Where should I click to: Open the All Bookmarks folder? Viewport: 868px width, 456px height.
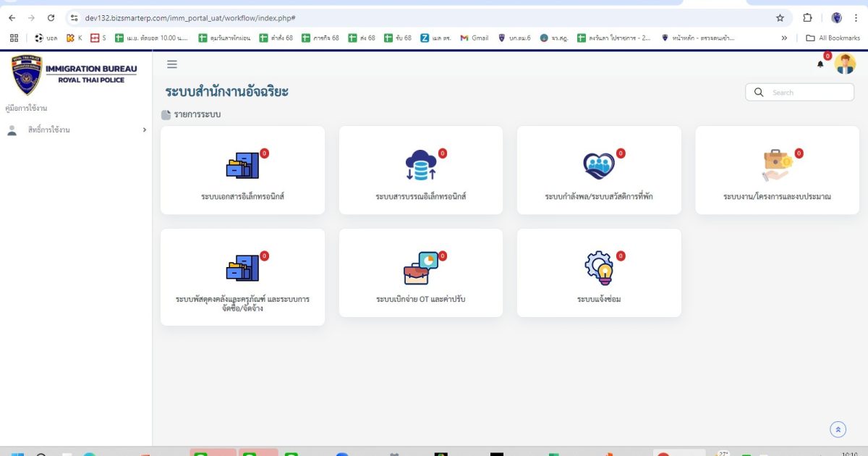(x=833, y=38)
